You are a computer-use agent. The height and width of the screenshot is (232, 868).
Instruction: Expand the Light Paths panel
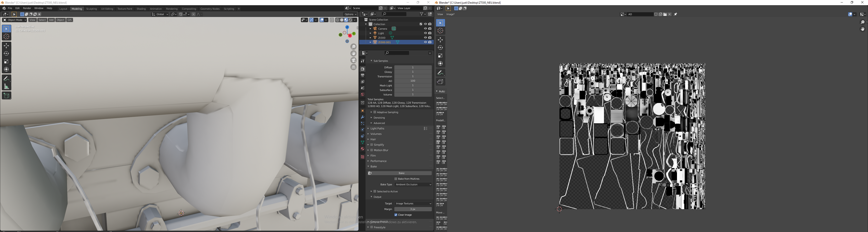click(377, 129)
